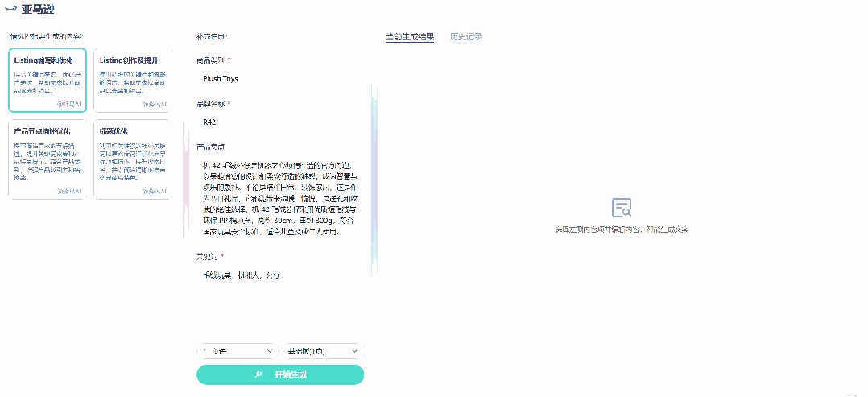The image size is (868, 397).
Task: Click inside the product selling points text area
Action: [x=282, y=198]
